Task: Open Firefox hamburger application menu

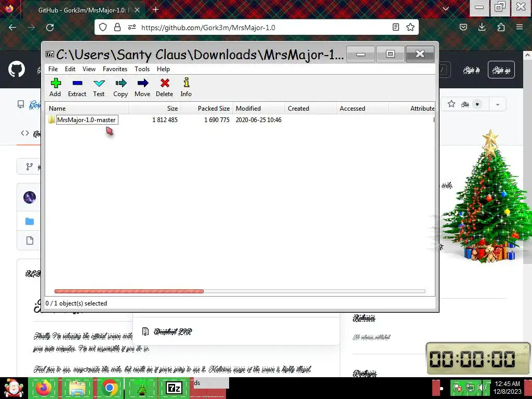Action: 520,27
